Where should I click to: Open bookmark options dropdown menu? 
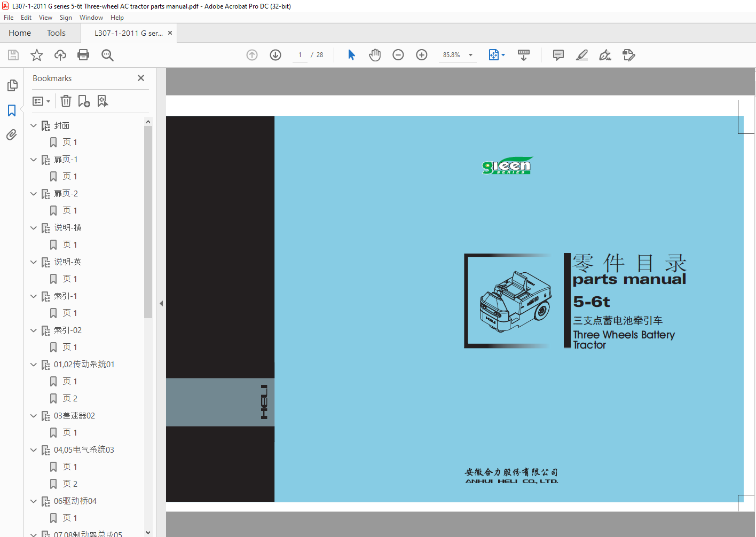41,101
